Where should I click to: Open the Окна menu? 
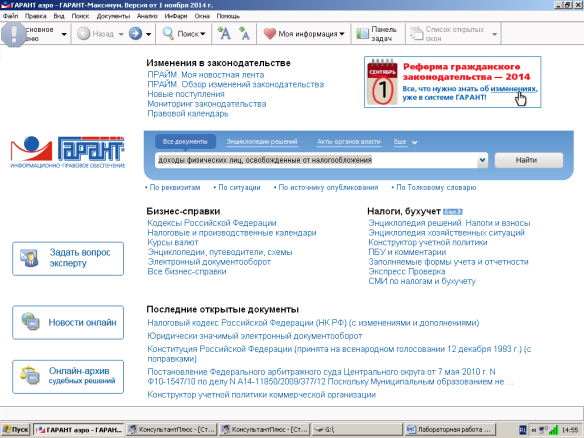pos(202,16)
